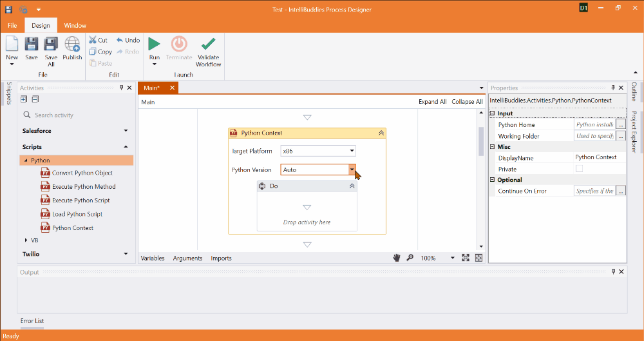
Task: Open the Python Version dropdown
Action: [x=352, y=170]
